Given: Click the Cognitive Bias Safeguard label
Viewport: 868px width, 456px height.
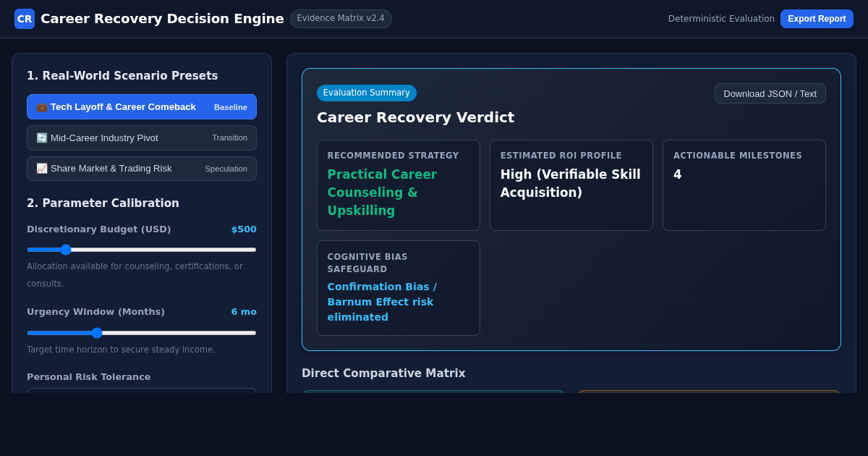Looking at the screenshot, I should (367, 263).
